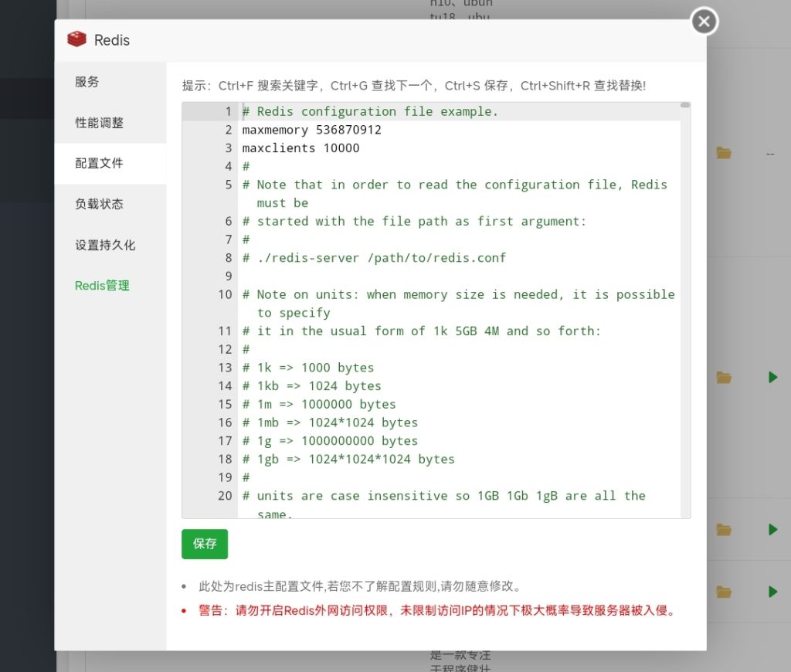Select the 配置文件 tab
The height and width of the screenshot is (672, 791).
(97, 163)
